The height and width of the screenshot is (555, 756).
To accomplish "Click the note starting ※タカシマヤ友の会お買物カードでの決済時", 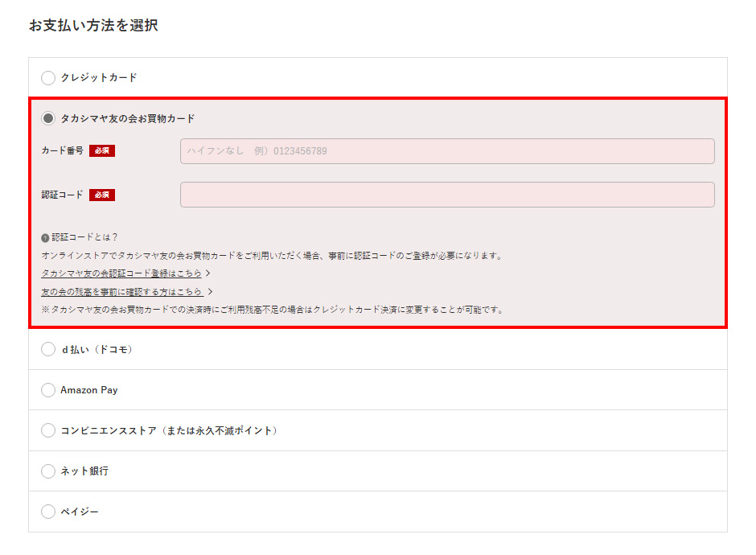I will pos(273,310).
